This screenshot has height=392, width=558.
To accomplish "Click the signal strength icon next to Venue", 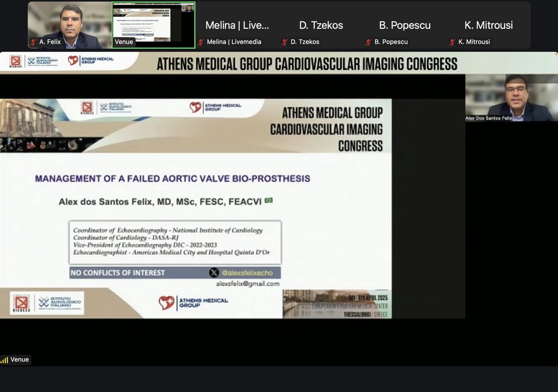I will pyautogui.click(x=5, y=360).
